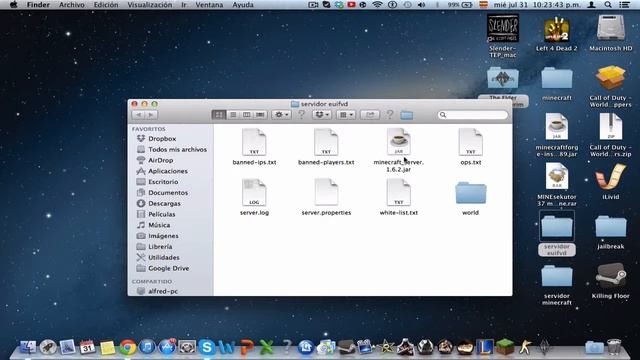This screenshot has height=360, width=640.
Task: Switch Finder to icon view
Action: click(219, 115)
